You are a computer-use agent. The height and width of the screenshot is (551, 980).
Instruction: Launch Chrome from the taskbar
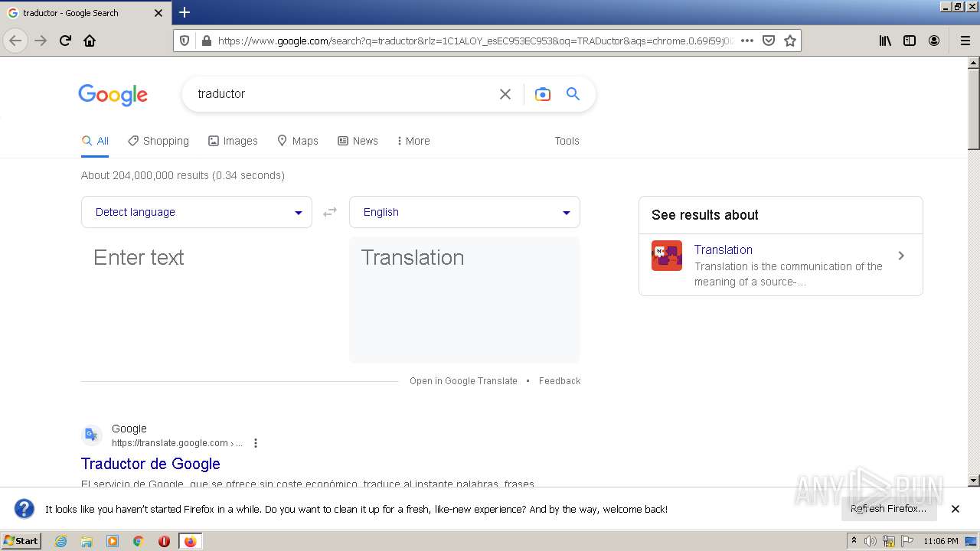point(139,541)
